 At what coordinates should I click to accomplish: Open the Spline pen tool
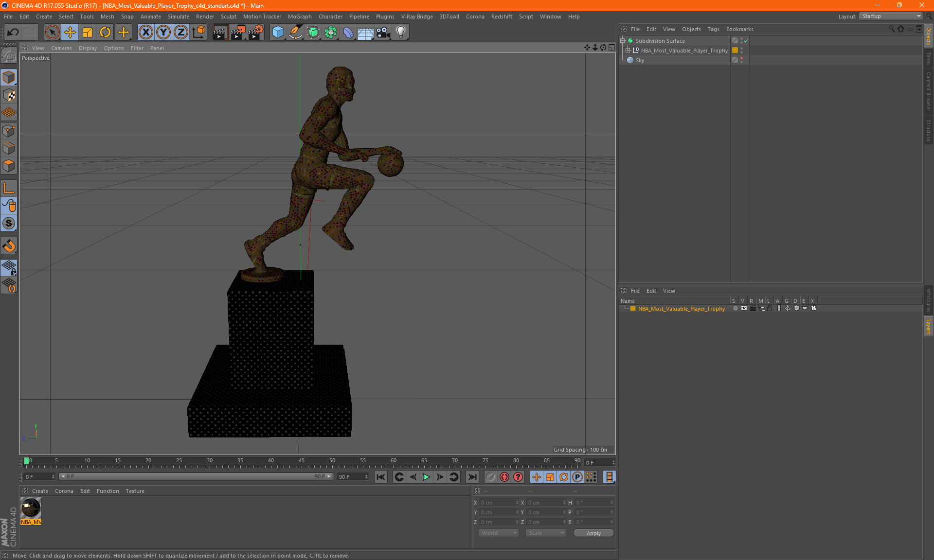[x=295, y=32]
